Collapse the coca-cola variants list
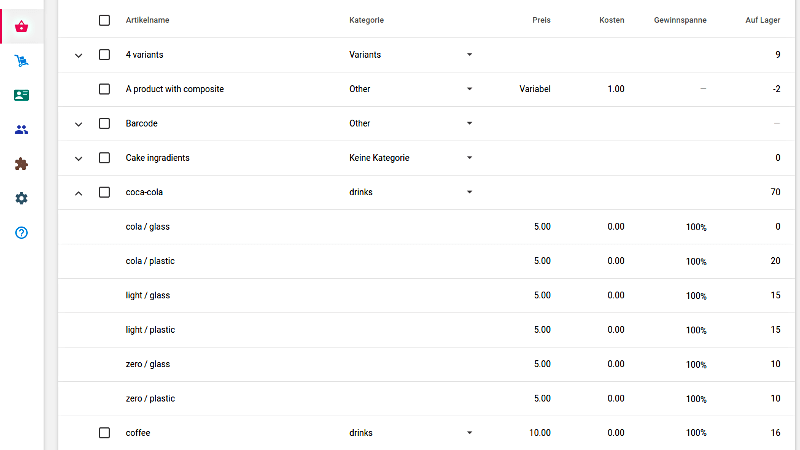The image size is (800, 450). [79, 192]
